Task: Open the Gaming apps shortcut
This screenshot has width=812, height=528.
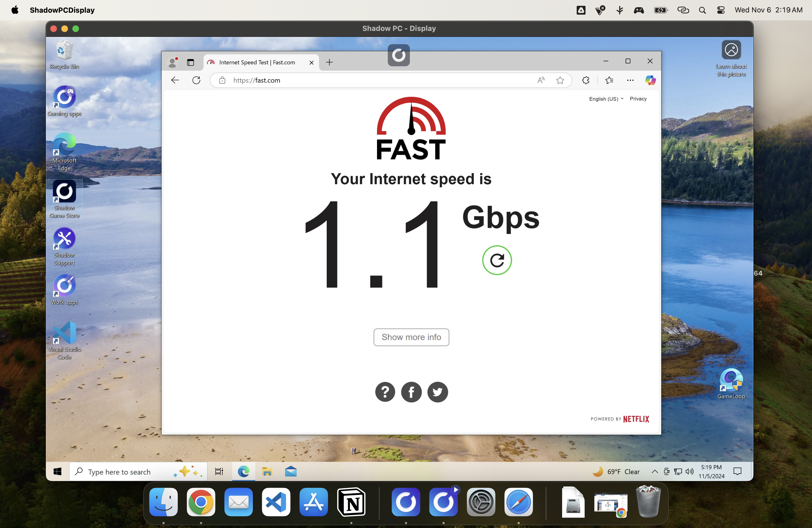Action: coord(64,101)
